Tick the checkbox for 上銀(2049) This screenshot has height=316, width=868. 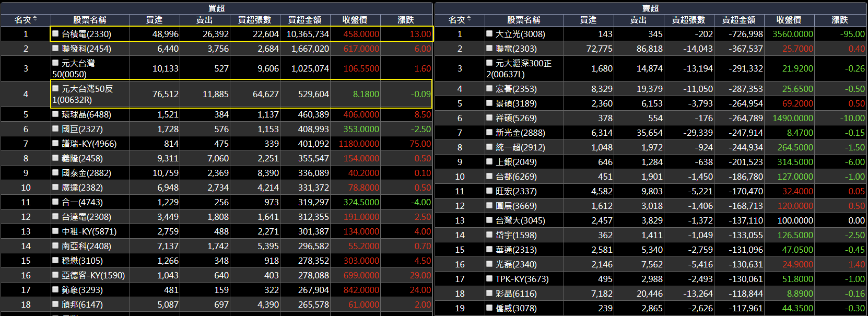pos(489,161)
